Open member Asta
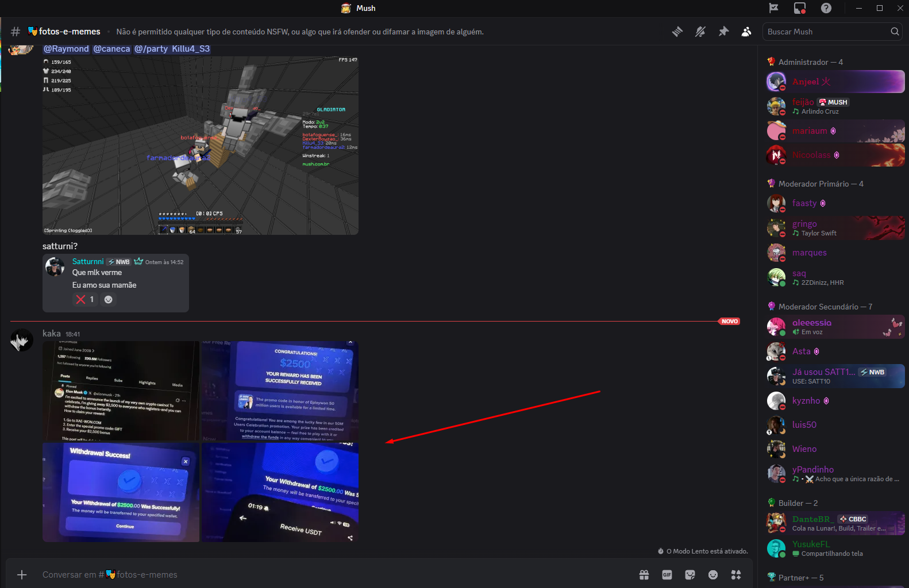Viewport: 909px width, 588px height. click(x=835, y=351)
